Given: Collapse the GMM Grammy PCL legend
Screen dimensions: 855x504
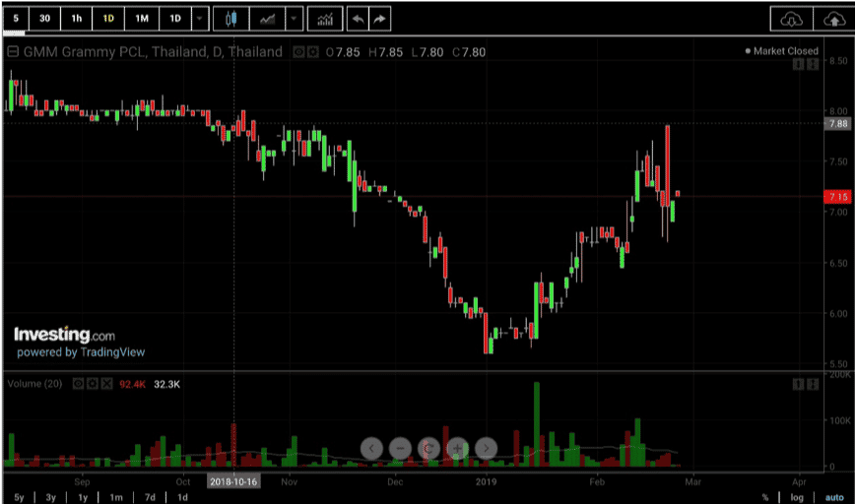Looking at the screenshot, I should [x=13, y=52].
